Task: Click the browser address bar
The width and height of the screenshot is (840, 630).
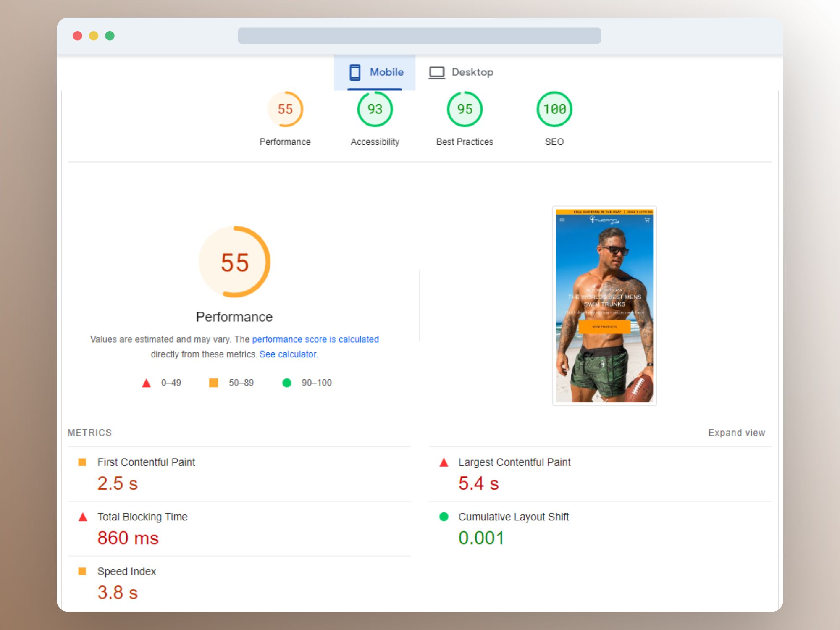Action: 420,36
